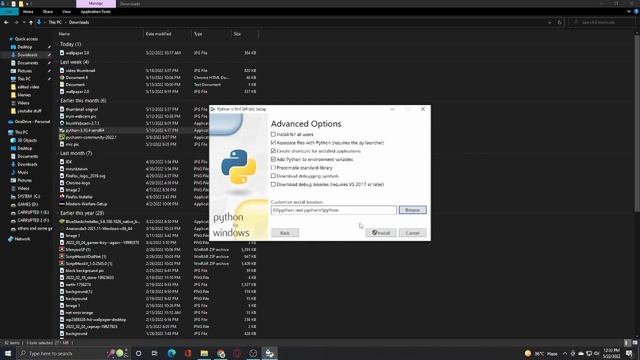640x360 pixels.
Task: Open Task View from the taskbar
Action: tap(154, 353)
